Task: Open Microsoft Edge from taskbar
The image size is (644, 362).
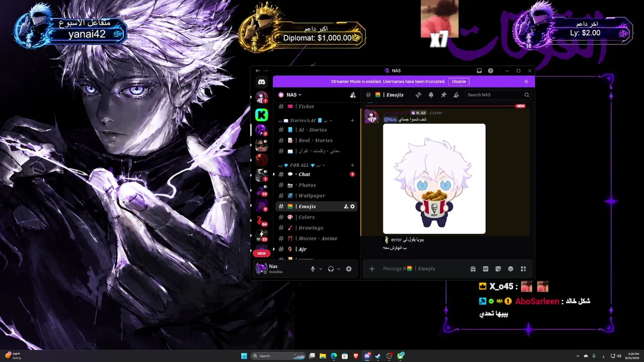Action: [334, 356]
